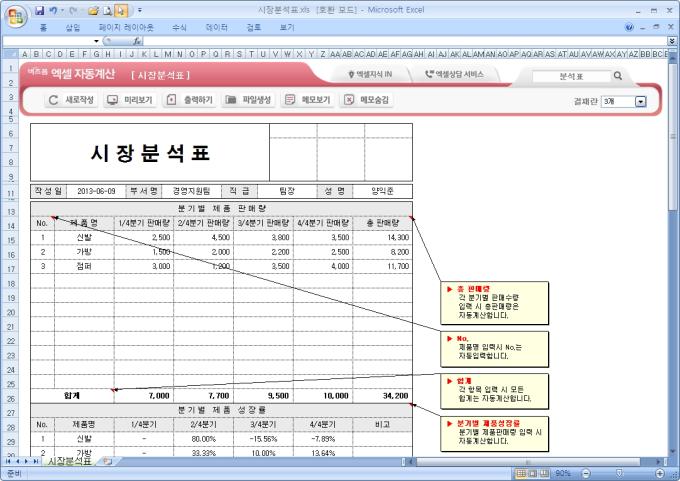Click the zoom in plus button

pos(660,473)
